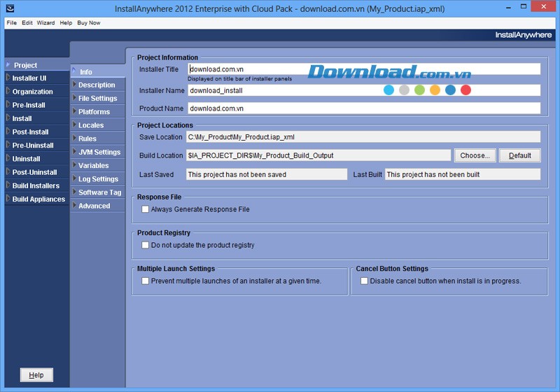Open the Build Appliances section

point(38,199)
